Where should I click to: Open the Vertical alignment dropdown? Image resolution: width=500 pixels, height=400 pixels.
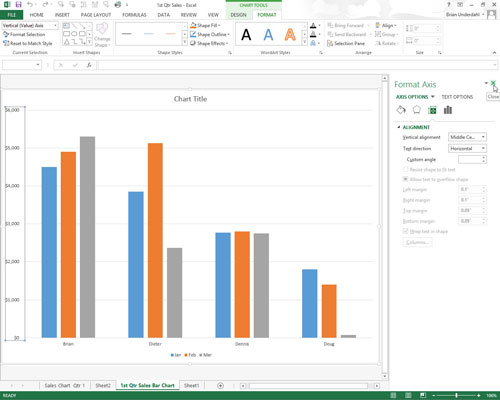[467, 137]
